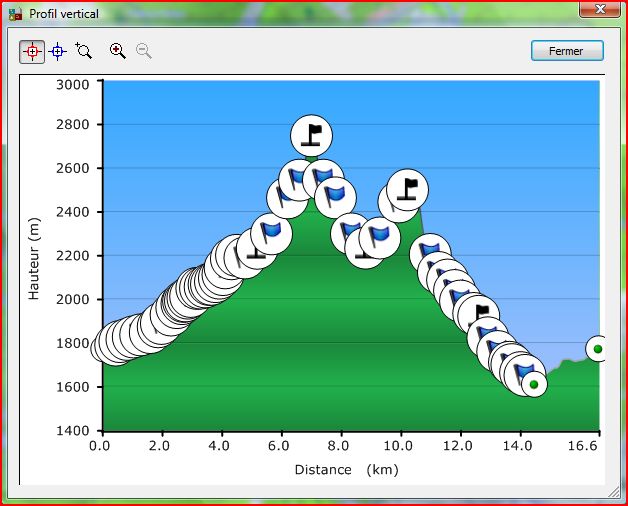Close the Profil vertical window
The height and width of the screenshot is (506, 628).
[x=599, y=9]
